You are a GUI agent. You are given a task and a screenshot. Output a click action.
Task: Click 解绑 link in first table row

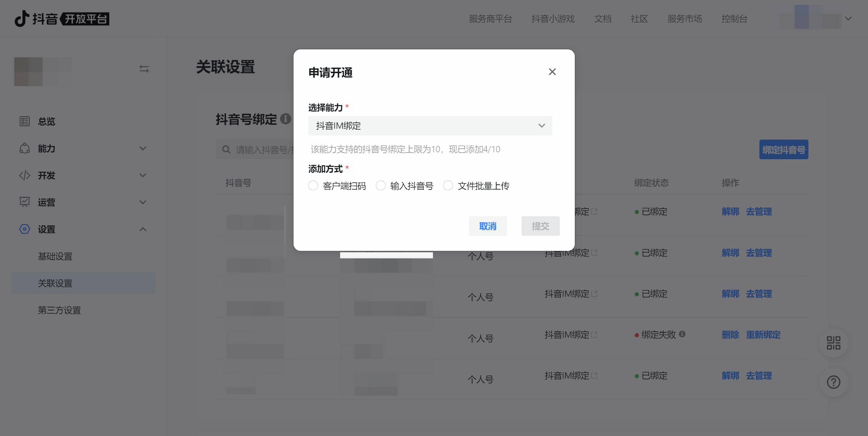point(730,211)
